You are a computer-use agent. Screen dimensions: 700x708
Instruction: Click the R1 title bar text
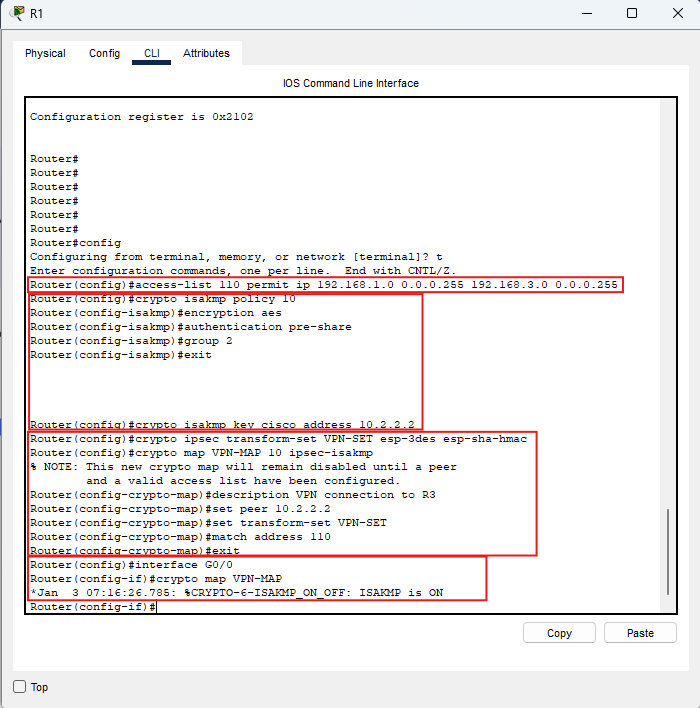coord(37,13)
